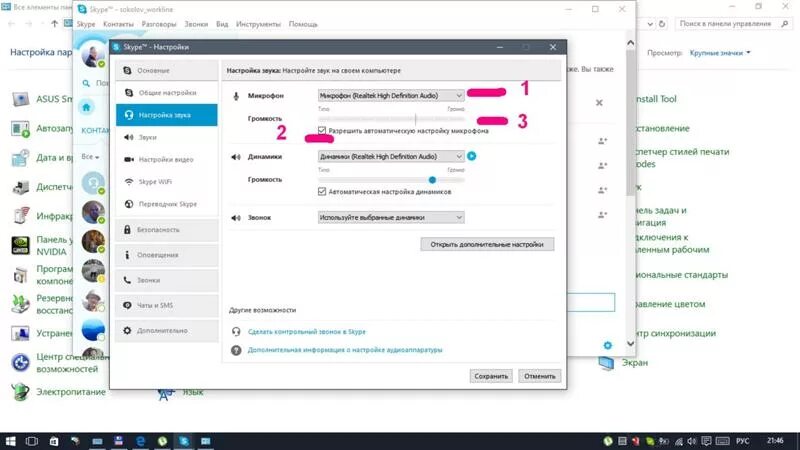Screen dimensions: 800x450
Task: Open Windows Start menu
Action: [10, 441]
